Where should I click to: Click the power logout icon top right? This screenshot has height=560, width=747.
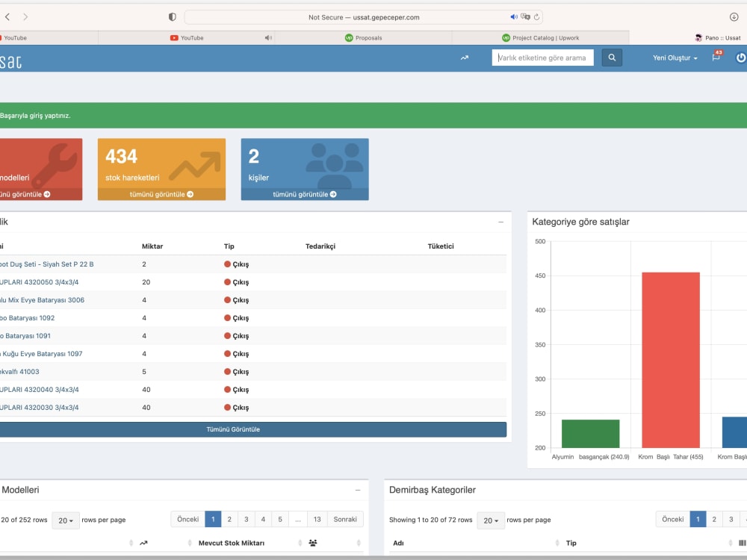coord(739,57)
